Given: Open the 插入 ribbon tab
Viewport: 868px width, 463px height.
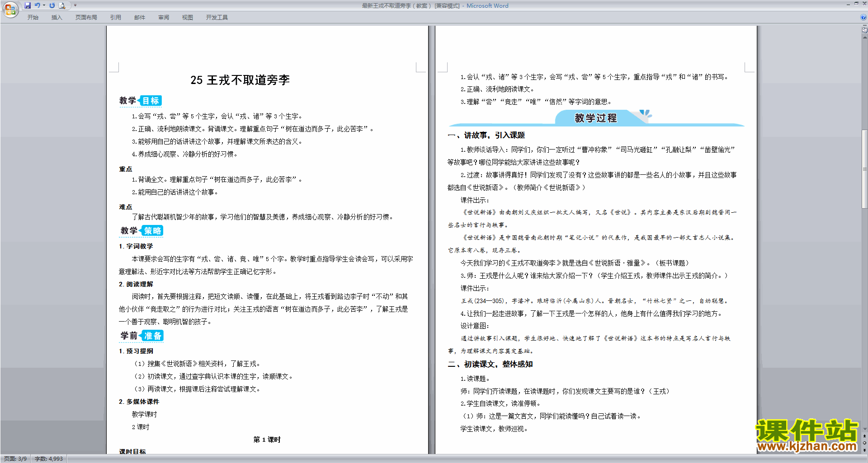Looking at the screenshot, I should click(57, 18).
